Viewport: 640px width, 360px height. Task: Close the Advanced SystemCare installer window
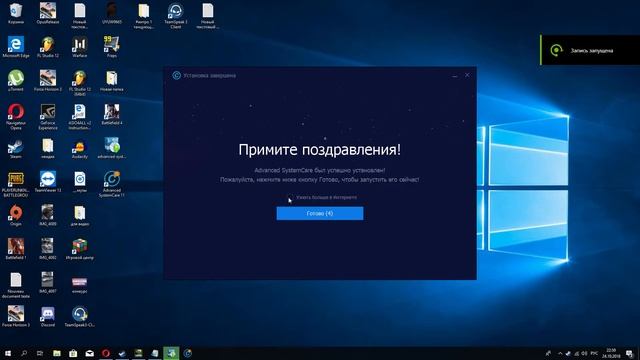(x=467, y=75)
